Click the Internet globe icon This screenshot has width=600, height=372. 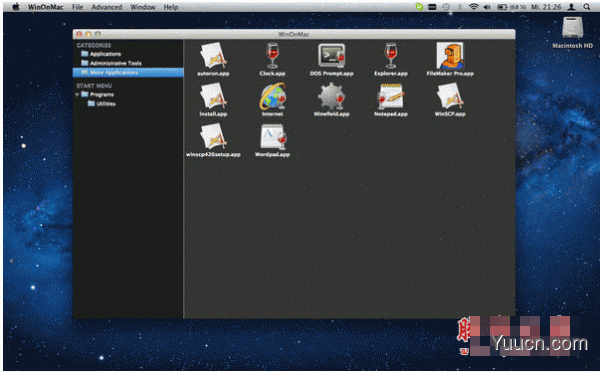pyautogui.click(x=272, y=96)
